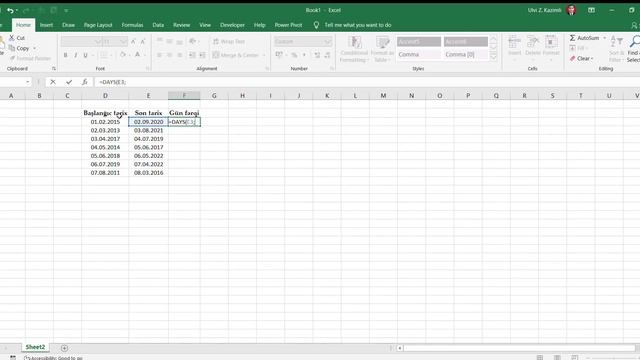Click the Undo arrow in the title bar
The image size is (640, 360).
(x=10, y=10)
